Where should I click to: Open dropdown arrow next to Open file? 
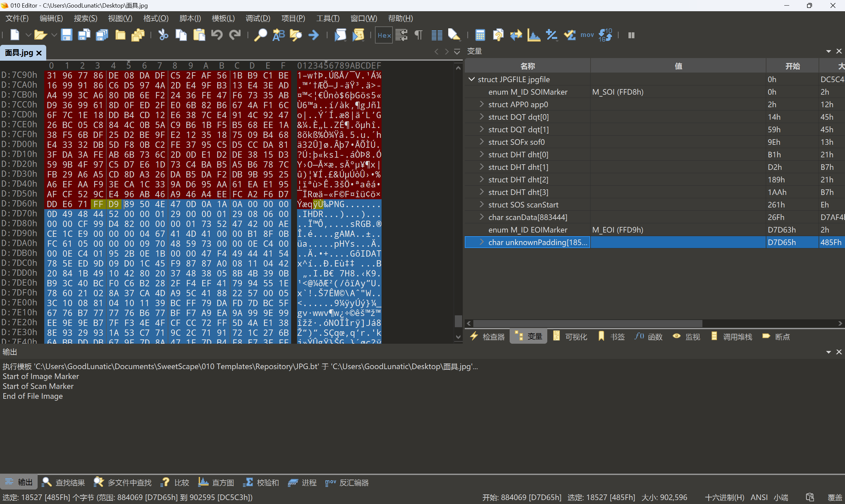coord(54,35)
